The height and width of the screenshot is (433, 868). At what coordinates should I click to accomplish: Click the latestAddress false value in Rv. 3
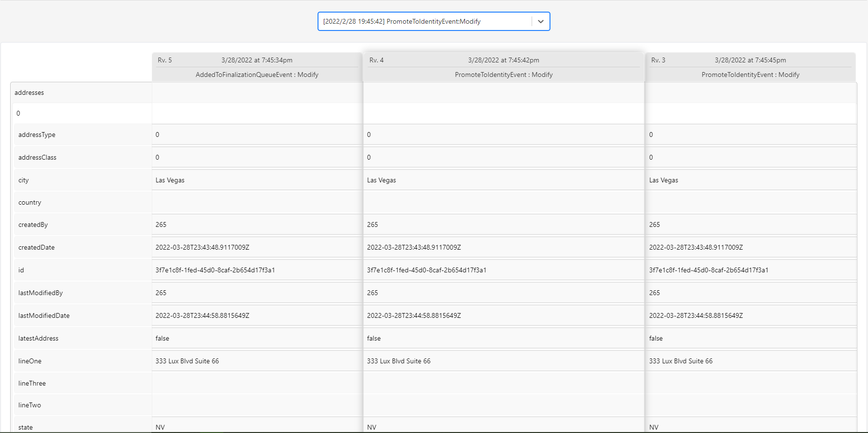656,338
